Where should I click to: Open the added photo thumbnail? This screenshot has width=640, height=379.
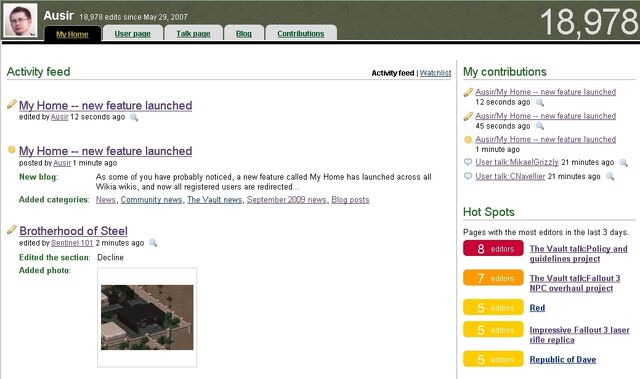(x=147, y=317)
